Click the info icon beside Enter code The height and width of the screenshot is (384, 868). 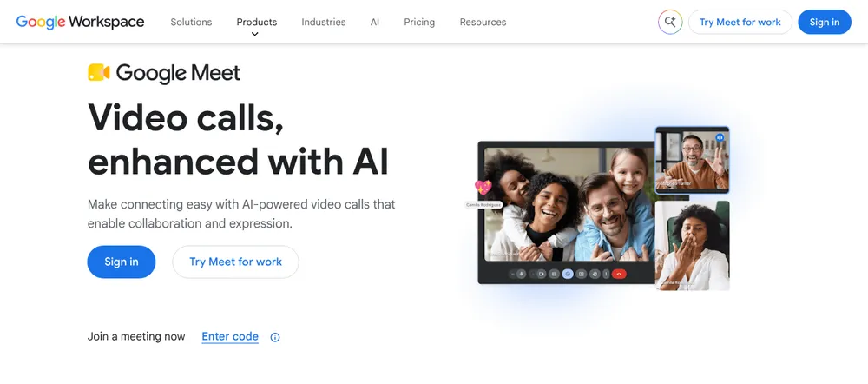point(275,337)
